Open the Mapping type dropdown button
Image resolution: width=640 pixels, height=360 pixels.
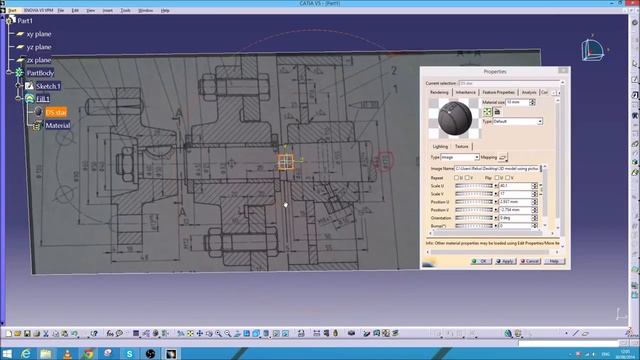pos(503,157)
